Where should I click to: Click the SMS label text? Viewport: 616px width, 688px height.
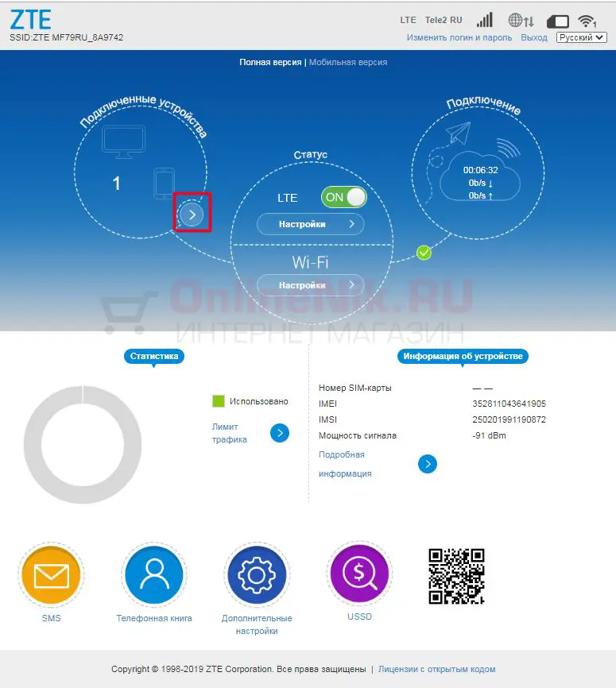pyautogui.click(x=51, y=618)
